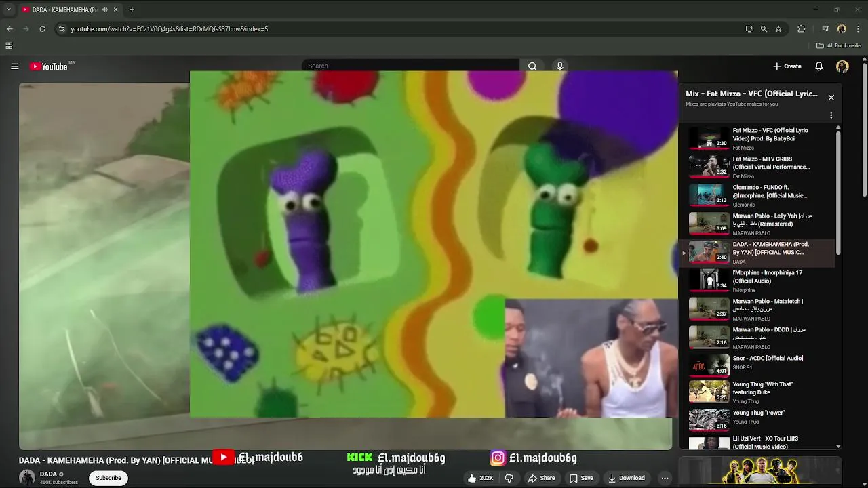The image size is (868, 488).
Task: Open YouTube notifications bell
Action: [x=818, y=66]
